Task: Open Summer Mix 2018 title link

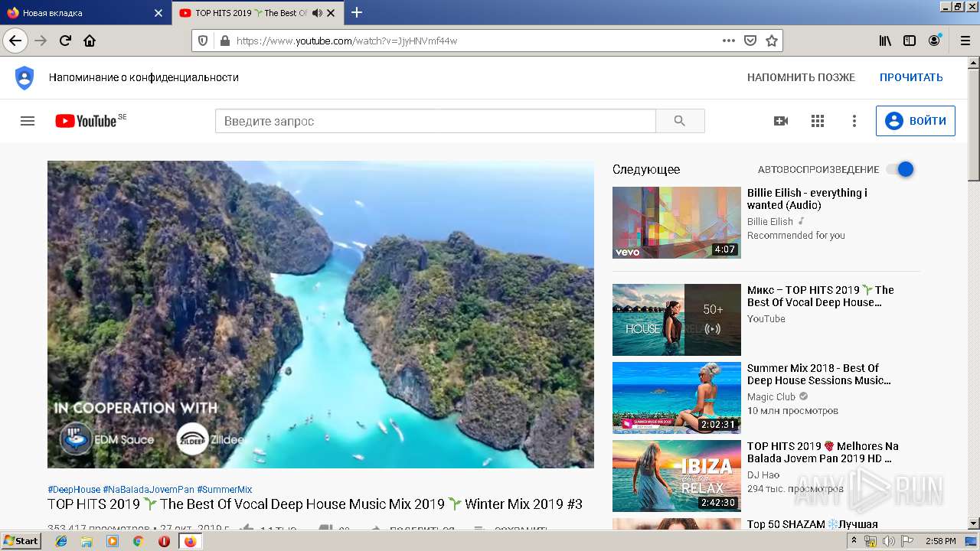Action: [x=818, y=374]
